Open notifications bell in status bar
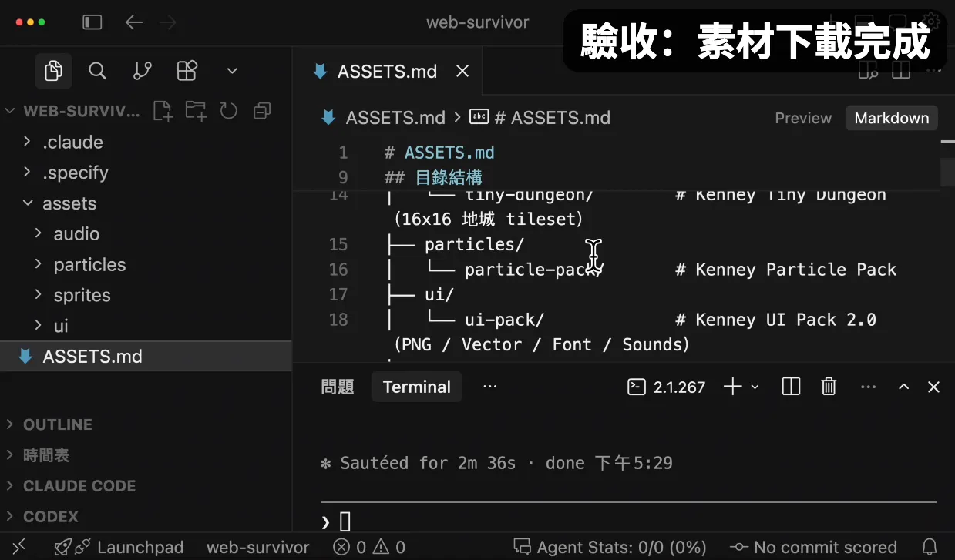Image resolution: width=955 pixels, height=560 pixels. tap(930, 547)
